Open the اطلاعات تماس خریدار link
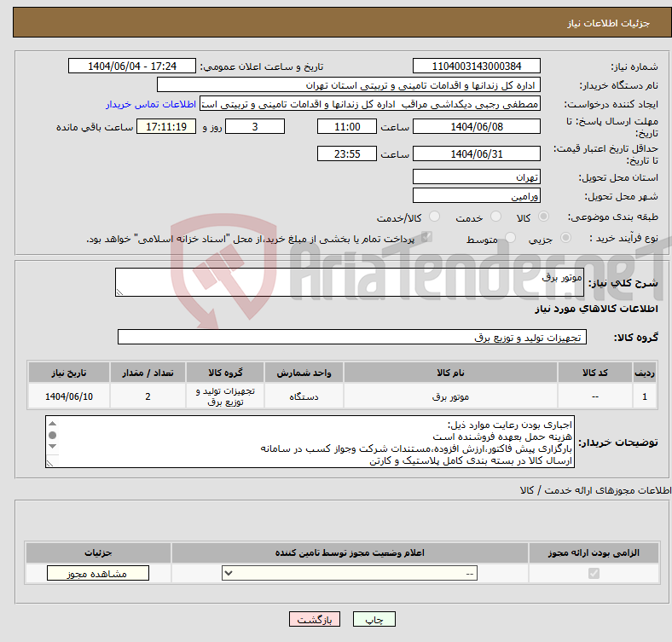 [x=151, y=104]
